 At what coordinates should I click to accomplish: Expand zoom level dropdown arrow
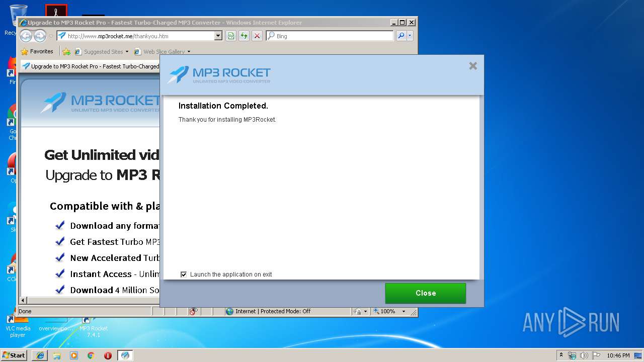click(404, 312)
